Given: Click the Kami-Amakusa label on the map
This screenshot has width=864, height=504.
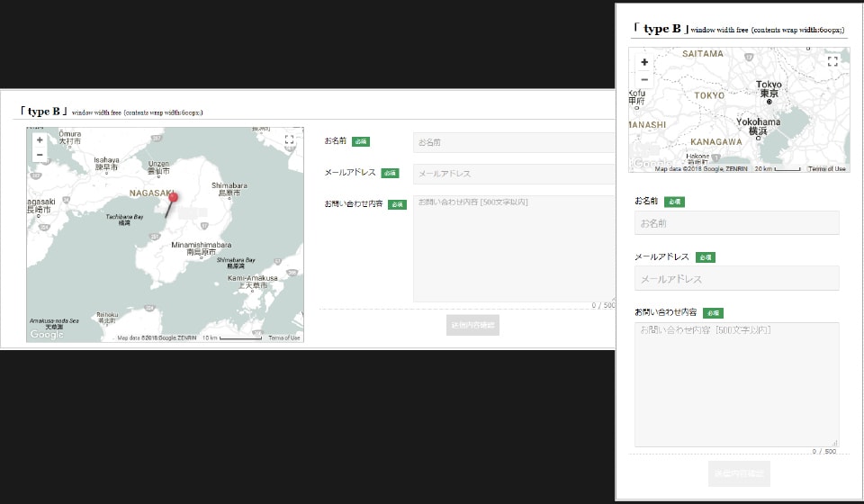Looking at the screenshot, I should click(253, 282).
